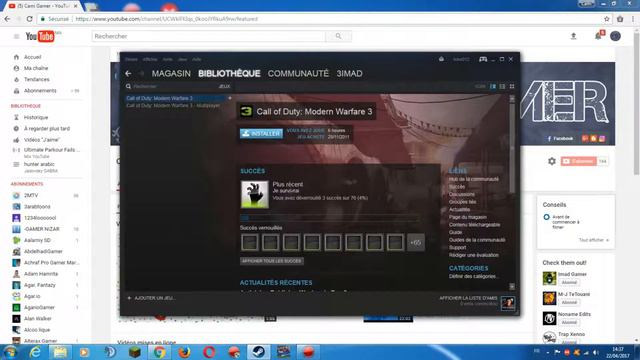
Task: Open Hub de la communauté link
Action: pyautogui.click(x=473, y=179)
